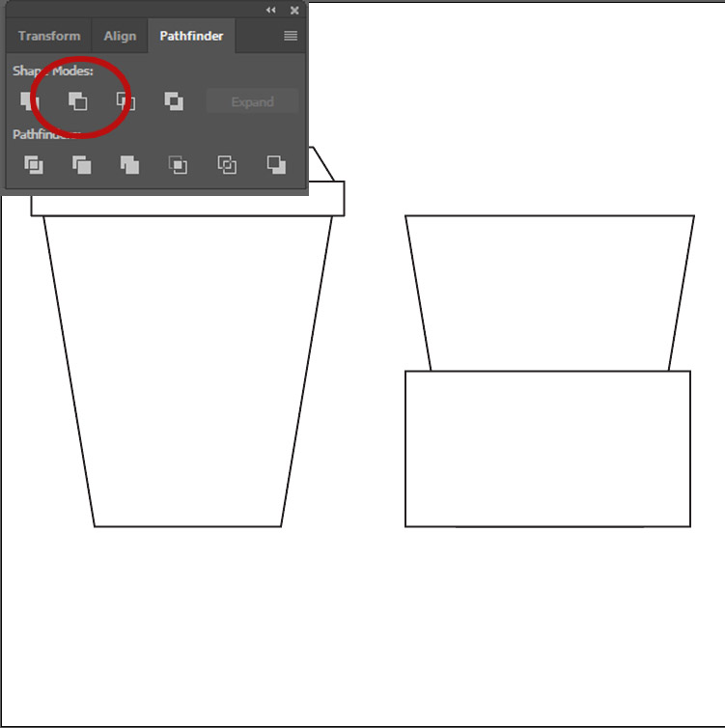Apply the Divide pathfinder
Viewport: 725px width, 728px height.
pyautogui.click(x=34, y=165)
